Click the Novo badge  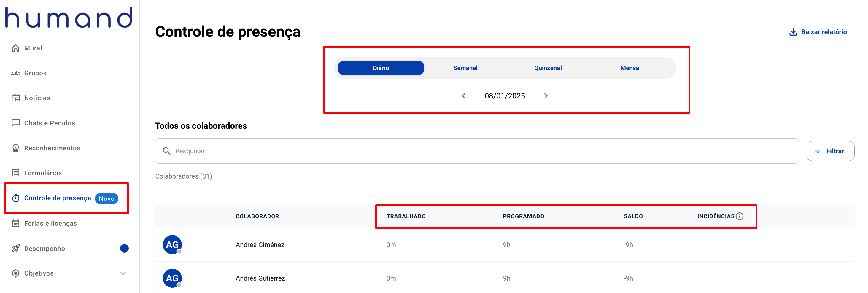pyautogui.click(x=106, y=199)
